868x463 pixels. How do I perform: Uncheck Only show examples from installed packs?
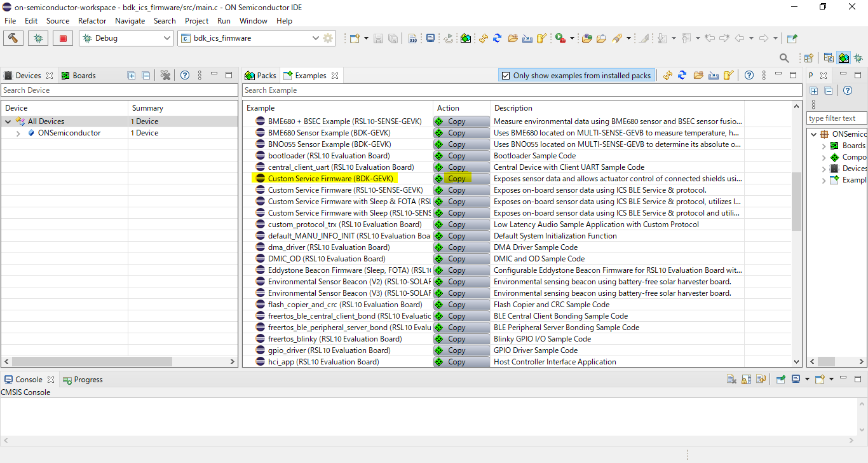coord(506,76)
